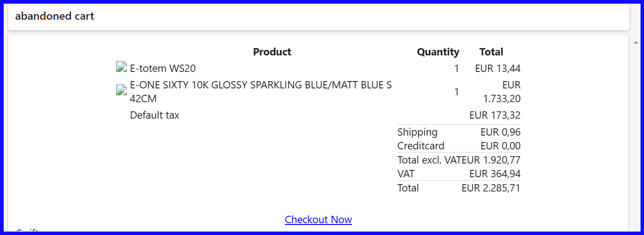Screen dimensions: 644x235
Task: Click the EUR 173,32 tax amount
Action: [495, 115]
